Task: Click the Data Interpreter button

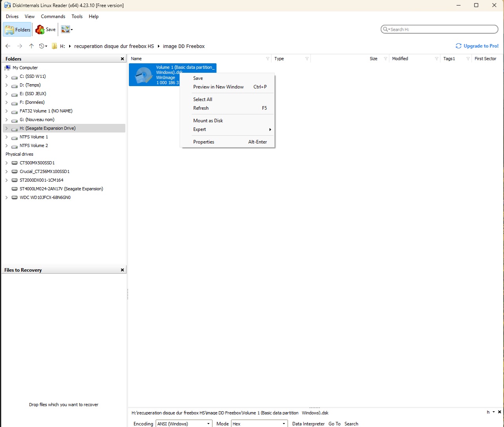Action: pos(308,424)
